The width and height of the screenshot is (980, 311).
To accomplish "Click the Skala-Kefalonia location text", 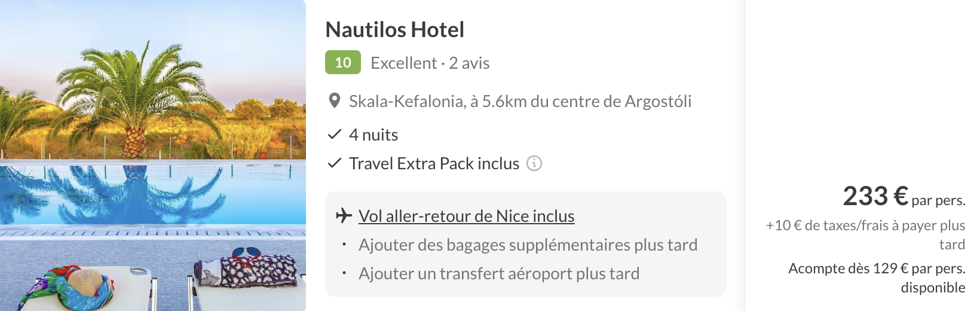I will tap(520, 102).
